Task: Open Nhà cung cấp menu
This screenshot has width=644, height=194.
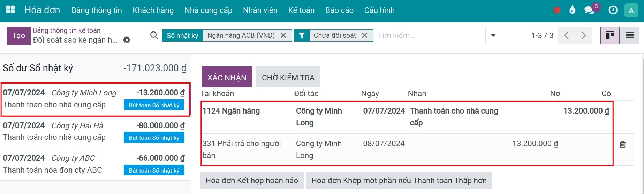Action: point(208,10)
